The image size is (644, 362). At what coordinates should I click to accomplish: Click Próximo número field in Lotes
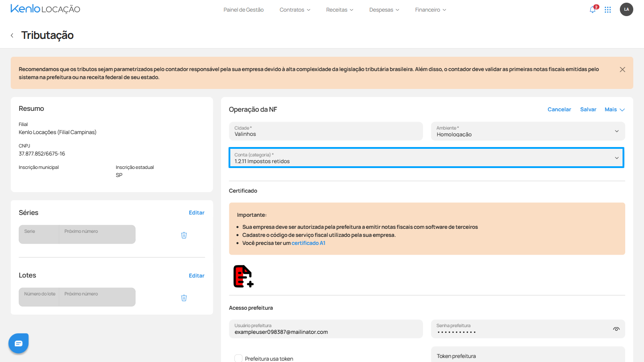click(97, 297)
